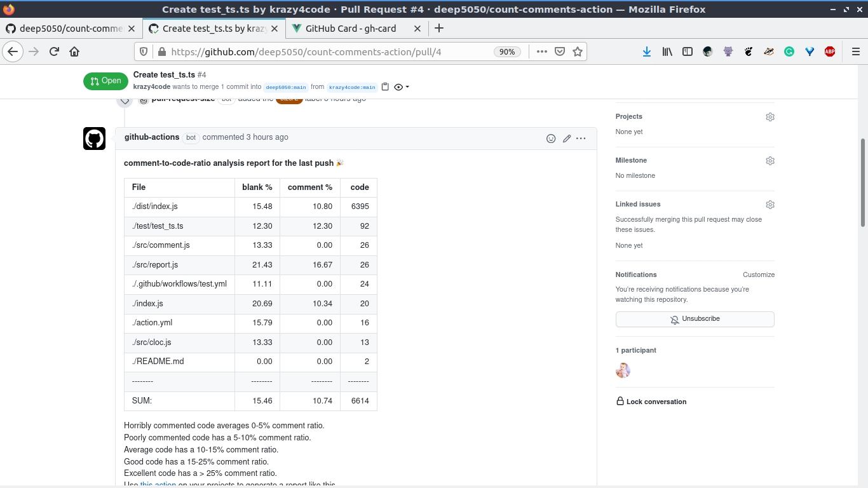This screenshot has height=488, width=868.
Task: Unsubscribe from this pull request
Action: (695, 319)
